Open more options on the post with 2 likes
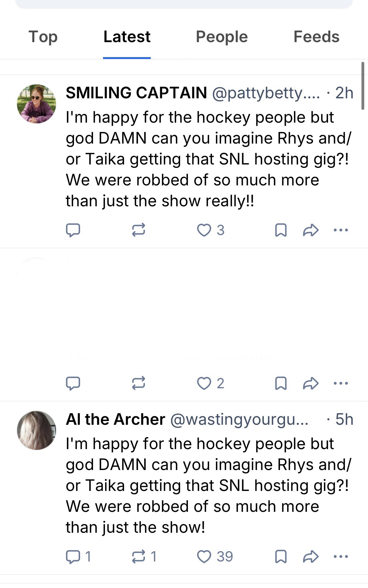The image size is (368, 588). click(341, 383)
